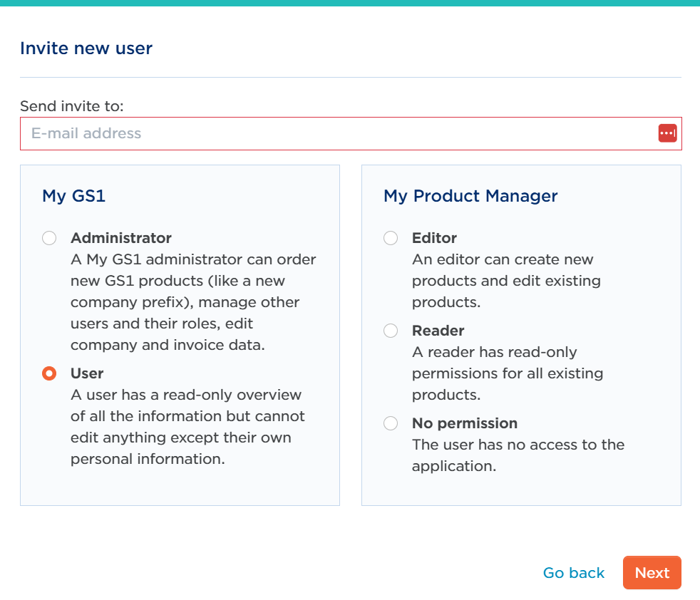Screen dimensions: 700x600
Task: Click 'The user has no access' description
Action: 518,455
